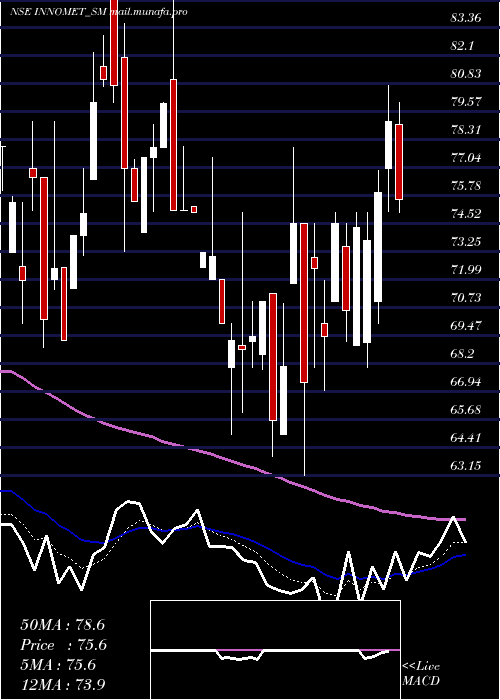Screen dimensions: 500x700
Task: Click the 50MA : 78.6 readout
Action: (63, 625)
